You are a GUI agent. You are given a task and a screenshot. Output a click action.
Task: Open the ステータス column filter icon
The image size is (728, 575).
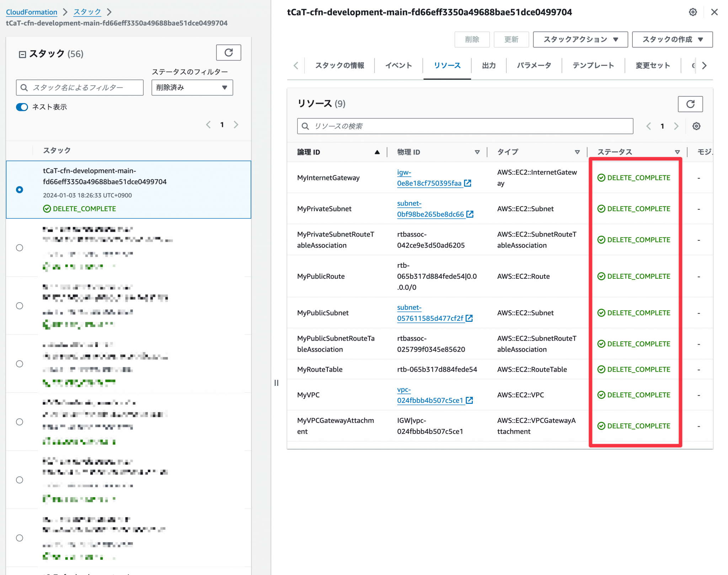point(678,152)
